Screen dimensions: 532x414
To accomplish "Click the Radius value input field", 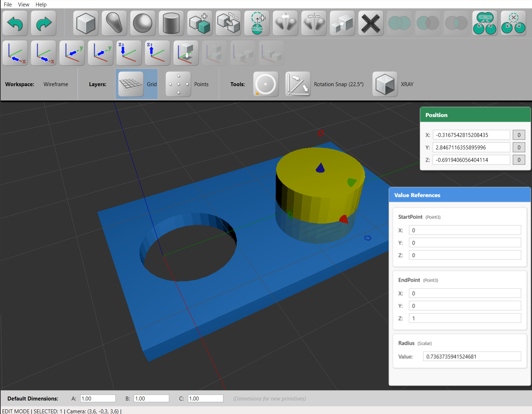I will [x=472, y=356].
